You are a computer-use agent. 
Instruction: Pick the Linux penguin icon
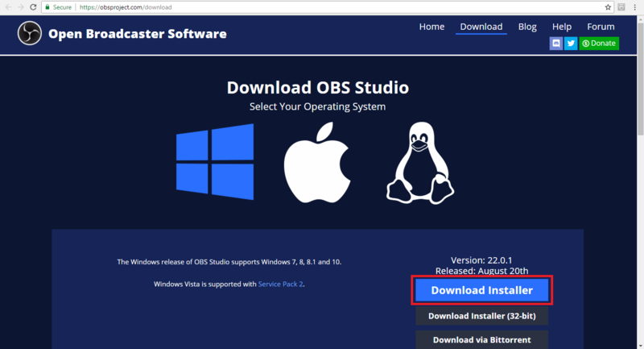click(419, 163)
